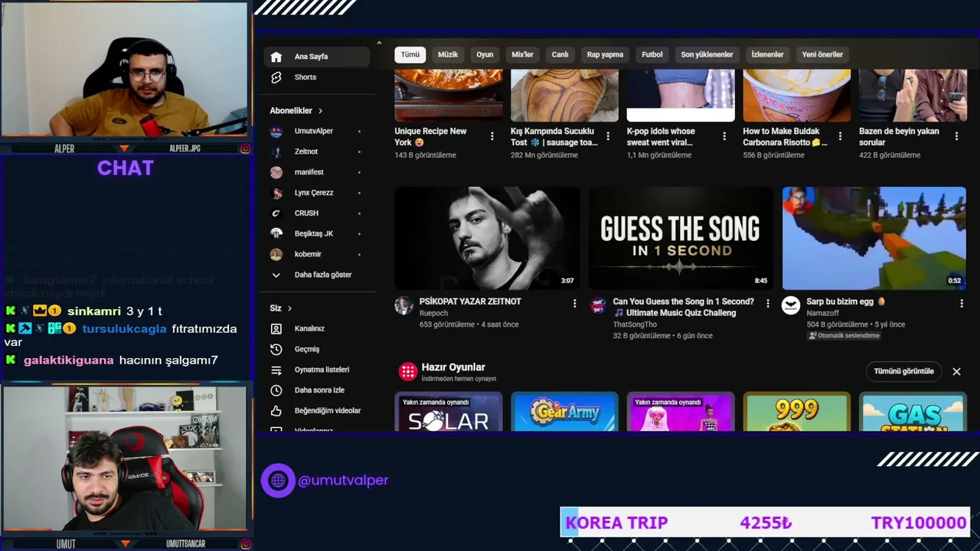The width and height of the screenshot is (980, 551).
Task: Open the Gas Station game card
Action: 913,412
